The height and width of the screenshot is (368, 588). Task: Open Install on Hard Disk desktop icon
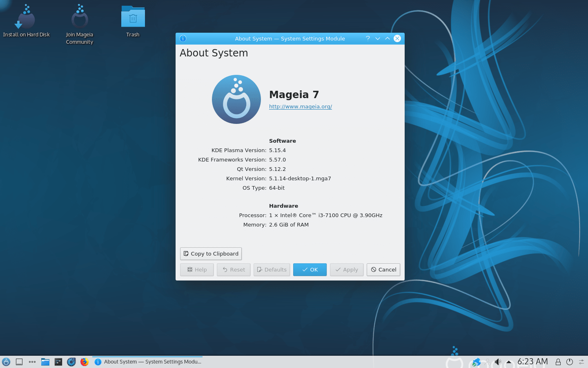click(x=26, y=21)
